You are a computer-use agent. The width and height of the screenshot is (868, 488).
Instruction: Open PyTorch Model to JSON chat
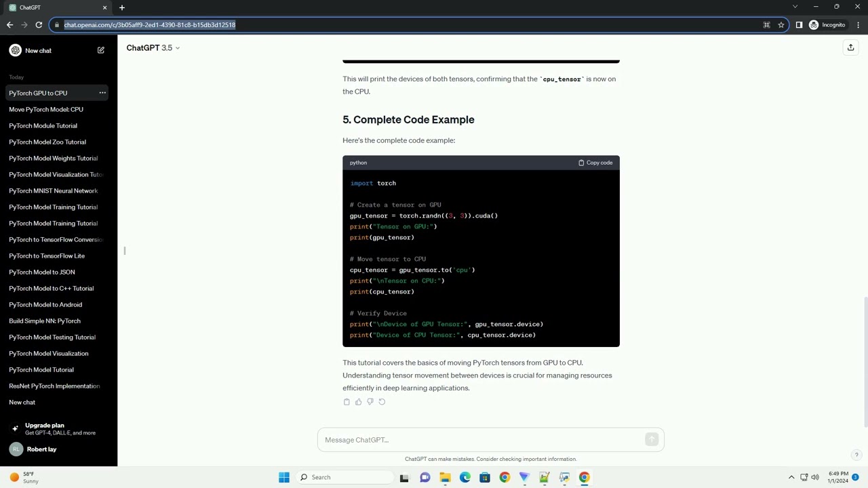[58, 272]
